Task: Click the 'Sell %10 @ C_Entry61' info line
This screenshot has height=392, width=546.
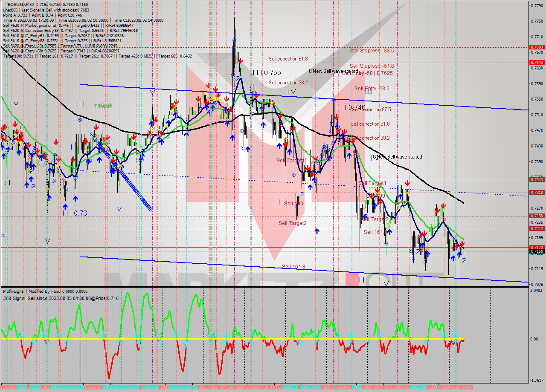Action: click(x=63, y=35)
